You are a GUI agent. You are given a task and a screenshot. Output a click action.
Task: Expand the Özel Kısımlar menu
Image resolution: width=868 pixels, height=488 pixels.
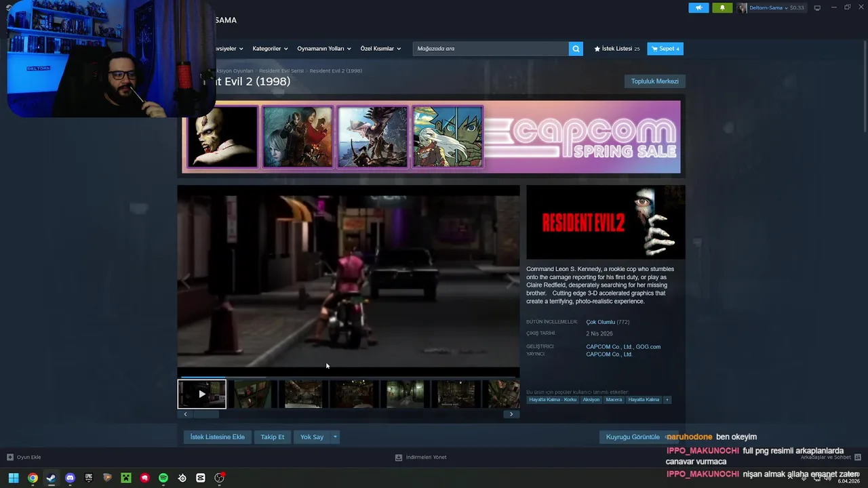click(380, 49)
